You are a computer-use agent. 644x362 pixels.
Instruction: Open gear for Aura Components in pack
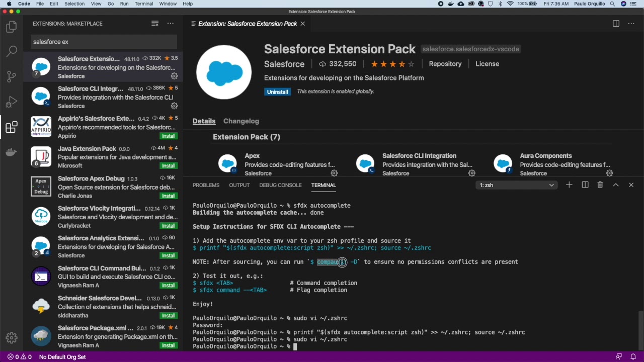tap(609, 173)
